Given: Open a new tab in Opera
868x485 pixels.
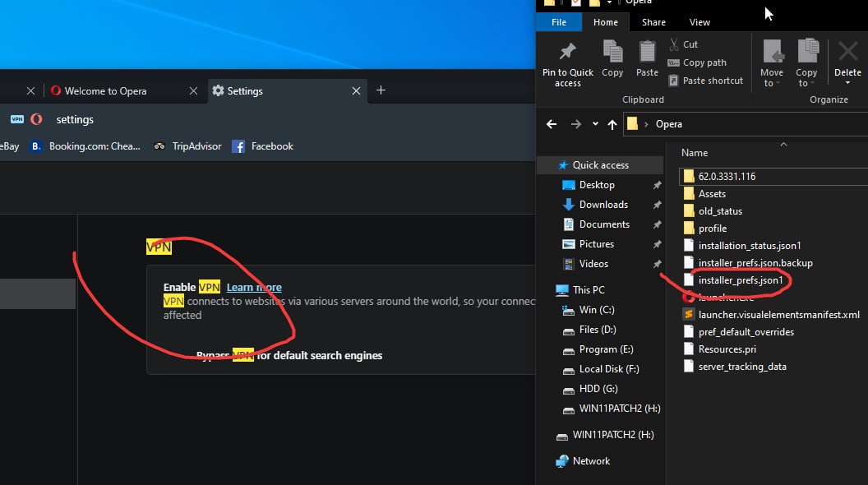Looking at the screenshot, I should [381, 90].
